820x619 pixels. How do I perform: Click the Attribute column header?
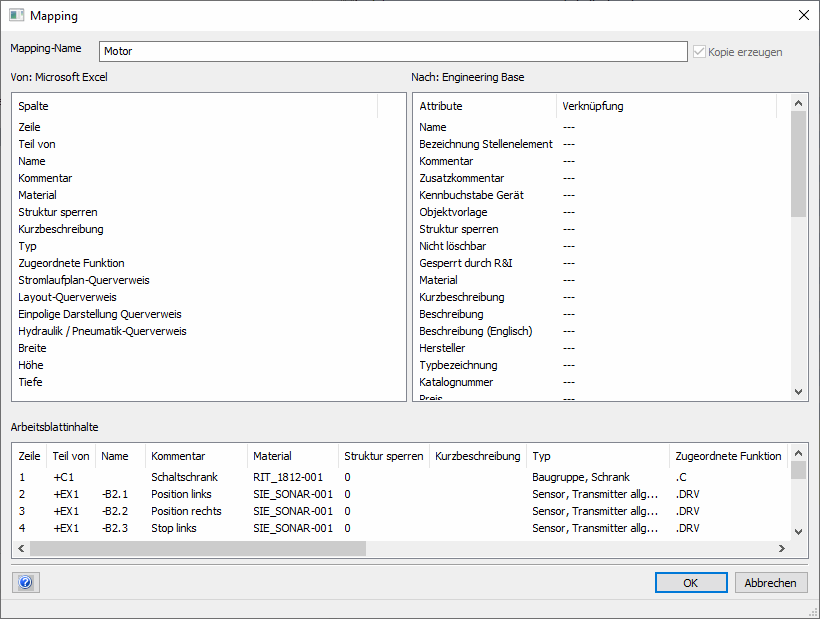coord(441,106)
